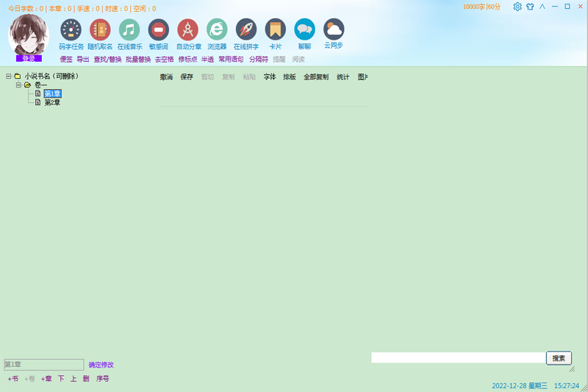Image resolution: width=588 pixels, height=392 pixels.
Task: Collapse the top toolbar with the caret arrow
Action: (x=542, y=7)
